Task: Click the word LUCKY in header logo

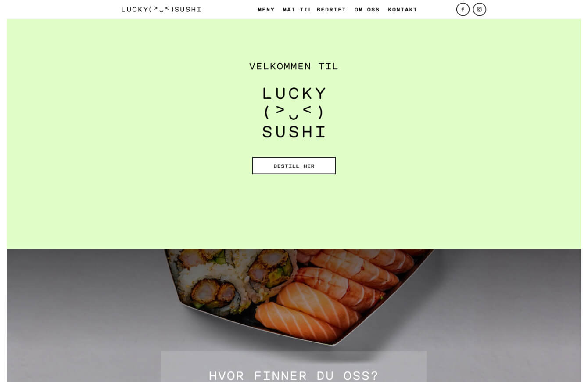Action: click(x=135, y=9)
